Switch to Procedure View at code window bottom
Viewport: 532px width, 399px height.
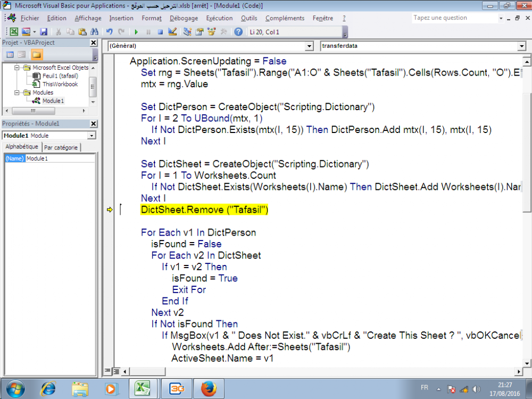(108, 371)
